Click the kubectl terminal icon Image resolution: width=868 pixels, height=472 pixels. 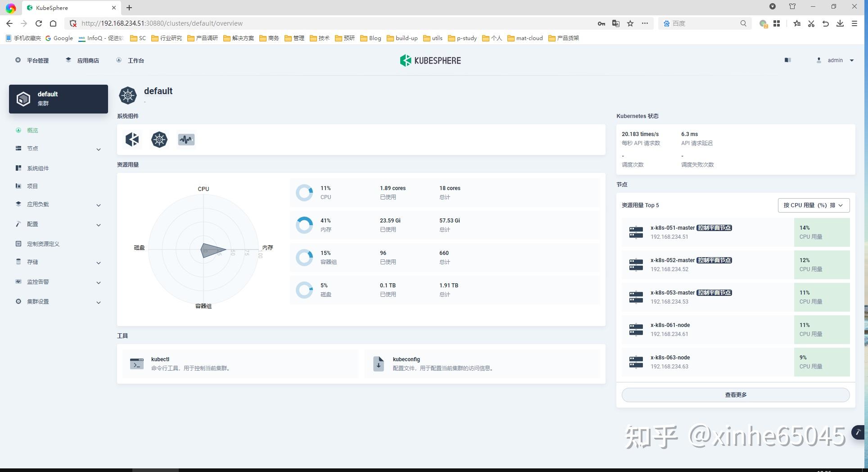pyautogui.click(x=137, y=363)
